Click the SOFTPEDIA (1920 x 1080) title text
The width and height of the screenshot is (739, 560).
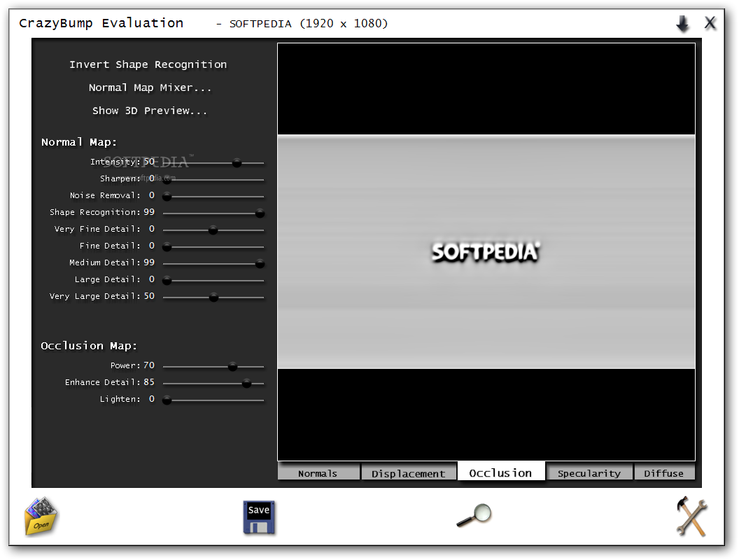pyautogui.click(x=308, y=24)
